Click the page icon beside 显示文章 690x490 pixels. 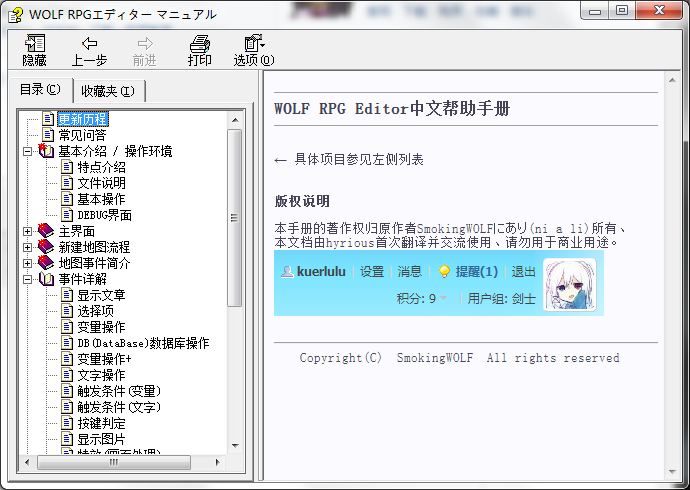67,295
